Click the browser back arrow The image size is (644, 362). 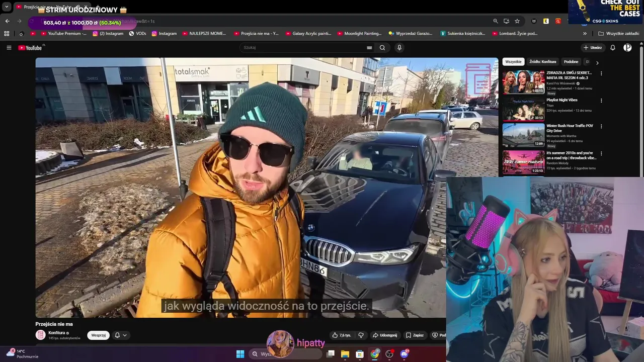coord(7,21)
